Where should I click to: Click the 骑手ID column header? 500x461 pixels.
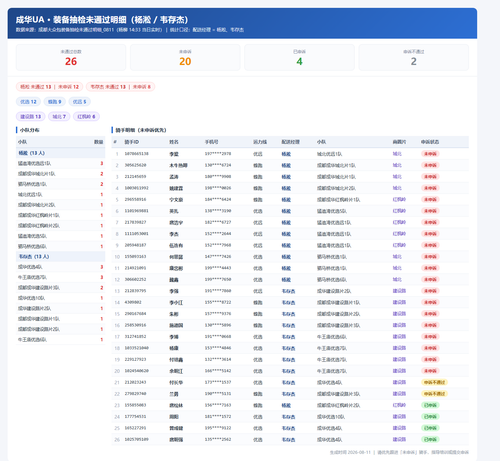[x=132, y=142]
